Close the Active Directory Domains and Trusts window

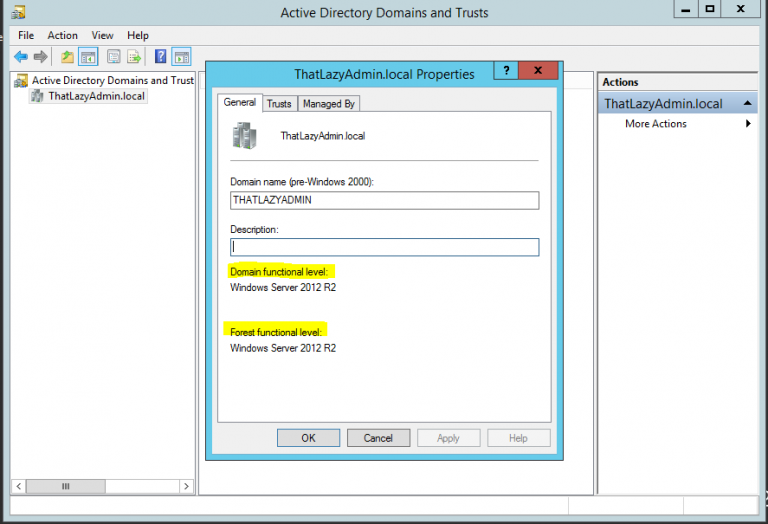click(x=741, y=9)
